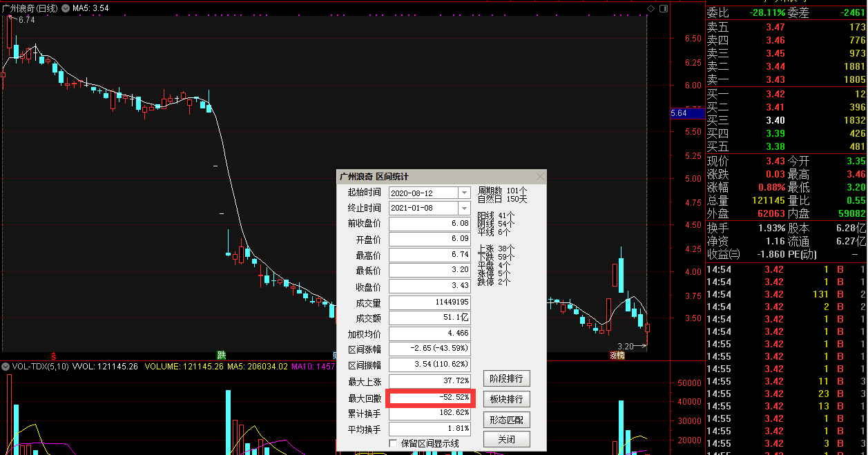Click the 加权均价 field showing 4.466
Image resolution: width=868 pixels, height=455 pixels.
[x=430, y=333]
